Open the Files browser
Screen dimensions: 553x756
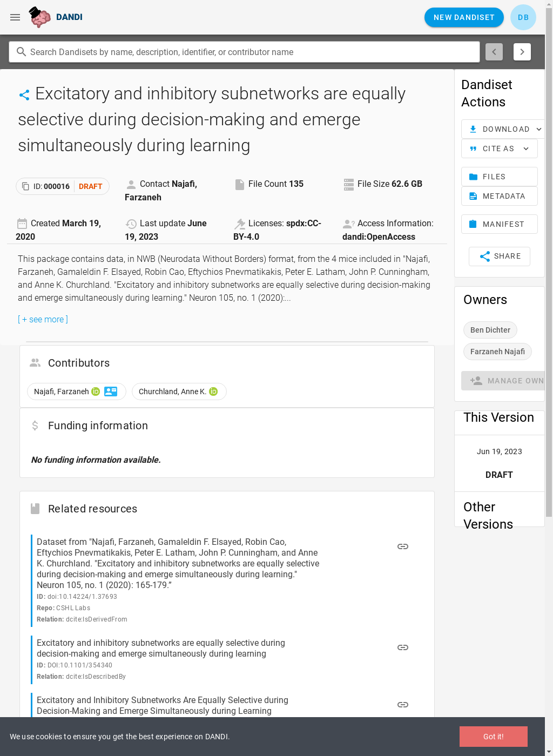[x=500, y=177]
